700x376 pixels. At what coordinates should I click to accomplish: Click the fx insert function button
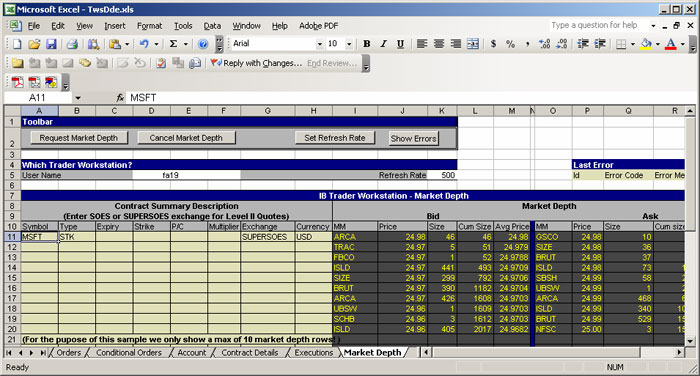click(x=120, y=98)
